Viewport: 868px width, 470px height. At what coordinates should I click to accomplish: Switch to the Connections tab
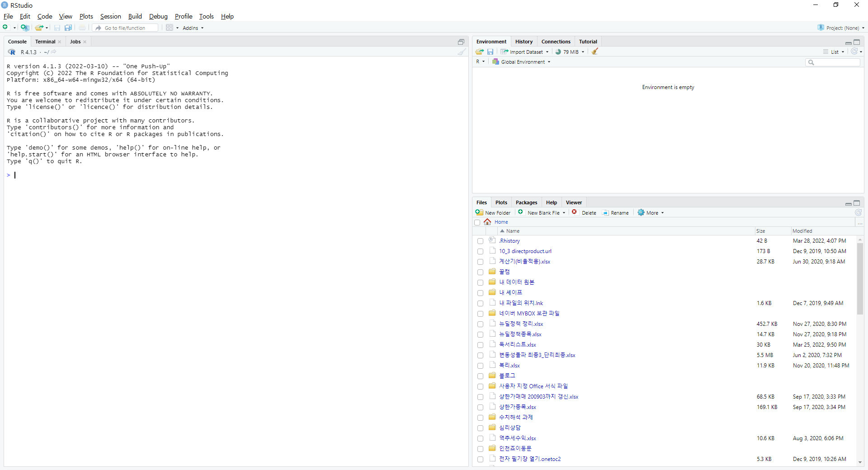tap(556, 42)
